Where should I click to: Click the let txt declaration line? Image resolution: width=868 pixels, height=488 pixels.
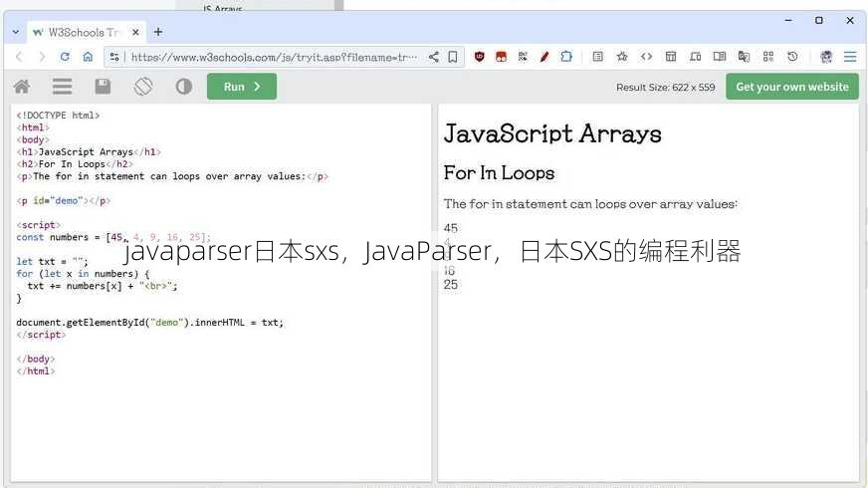(52, 262)
